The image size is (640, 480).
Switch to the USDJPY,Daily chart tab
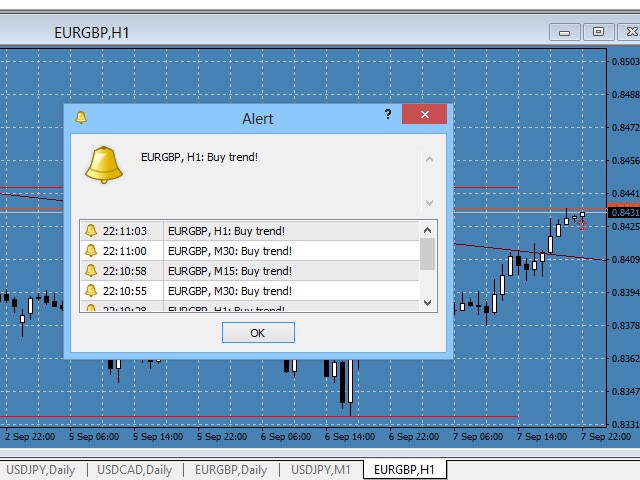tap(43, 470)
